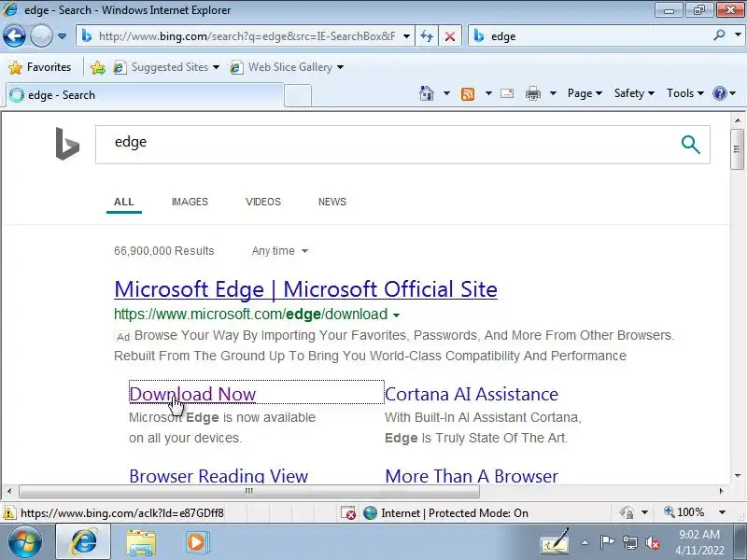Click the Home icon in command bar
The height and width of the screenshot is (560, 747).
pos(427,93)
